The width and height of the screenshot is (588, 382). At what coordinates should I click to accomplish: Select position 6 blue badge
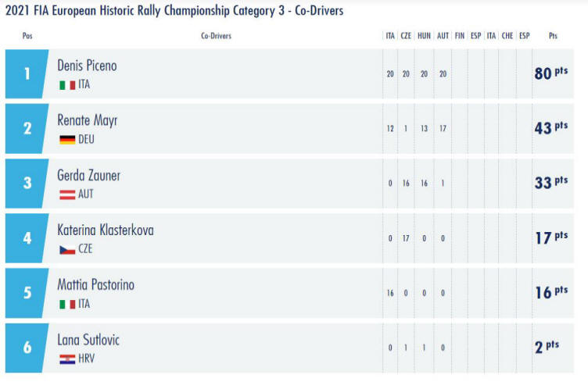pos(27,348)
